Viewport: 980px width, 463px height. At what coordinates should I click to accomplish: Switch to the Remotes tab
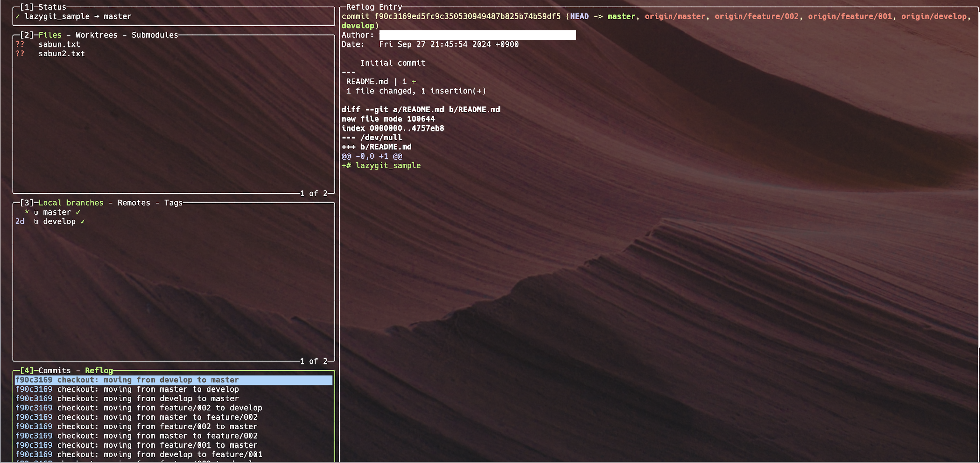click(x=134, y=203)
